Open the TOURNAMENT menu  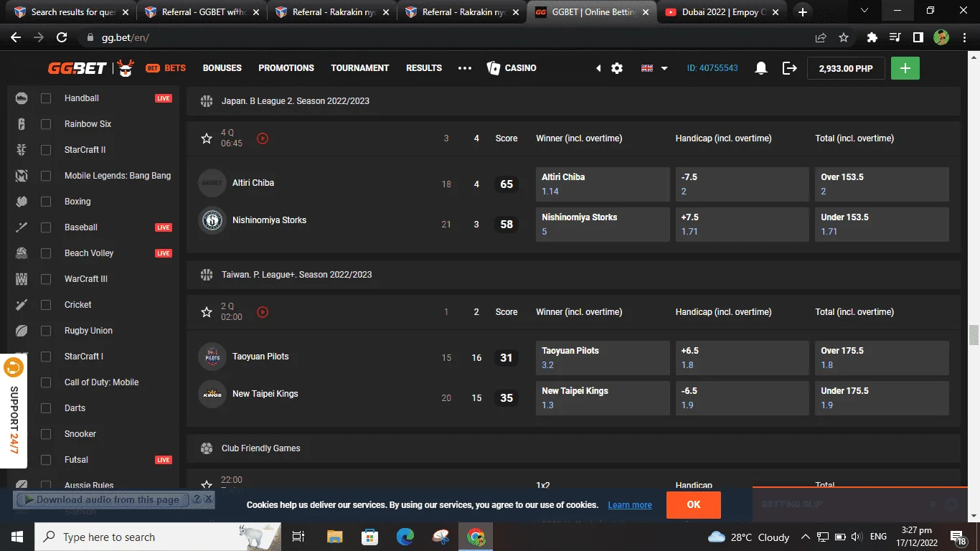pyautogui.click(x=360, y=68)
